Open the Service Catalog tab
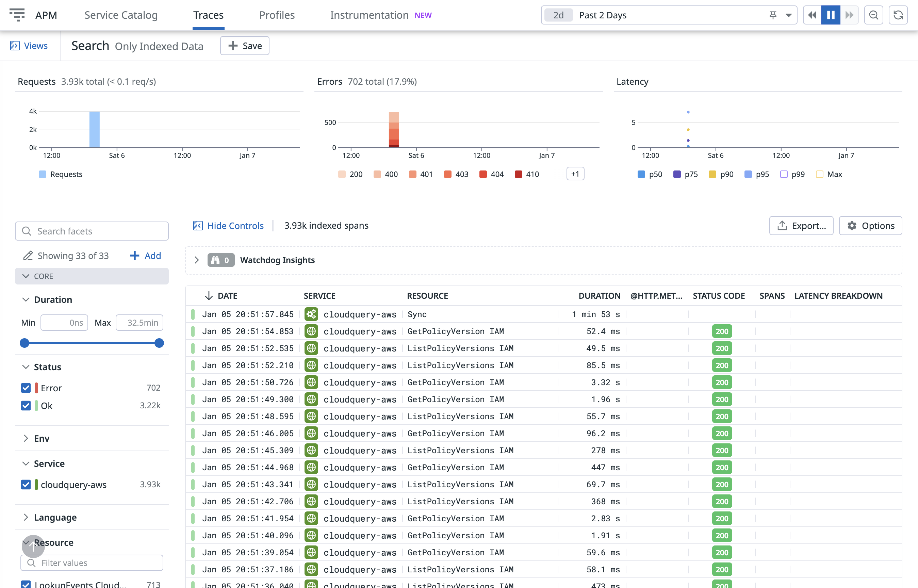 121,15
